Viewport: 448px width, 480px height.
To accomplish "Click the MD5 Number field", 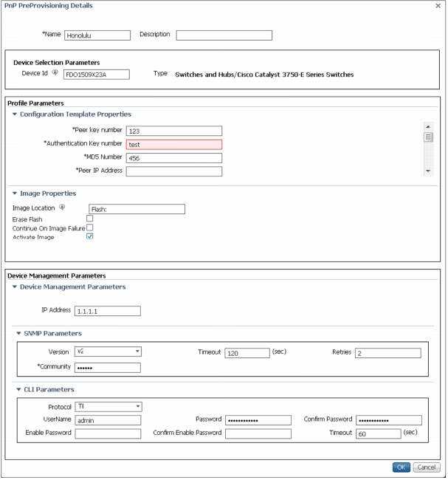I will click(x=174, y=158).
